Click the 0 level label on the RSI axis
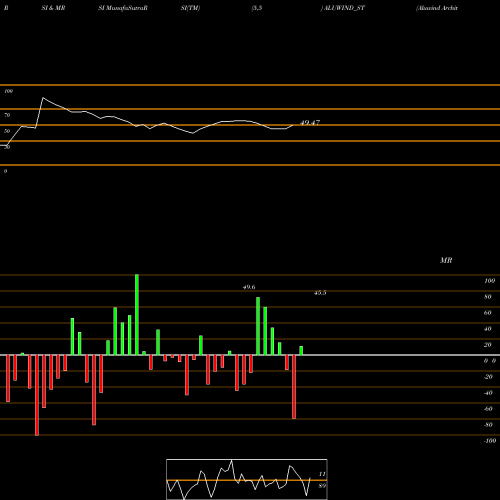 coord(5,171)
